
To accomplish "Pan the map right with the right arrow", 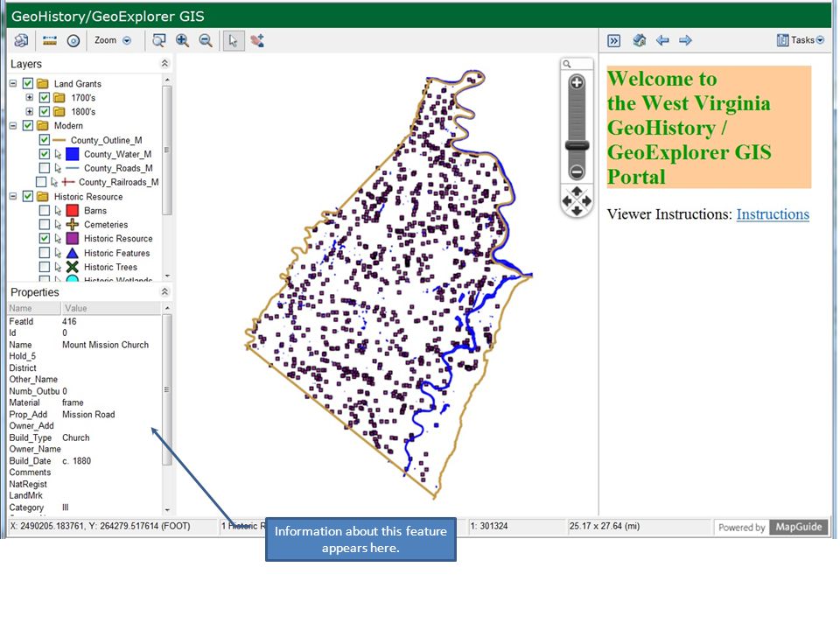I will tap(586, 201).
